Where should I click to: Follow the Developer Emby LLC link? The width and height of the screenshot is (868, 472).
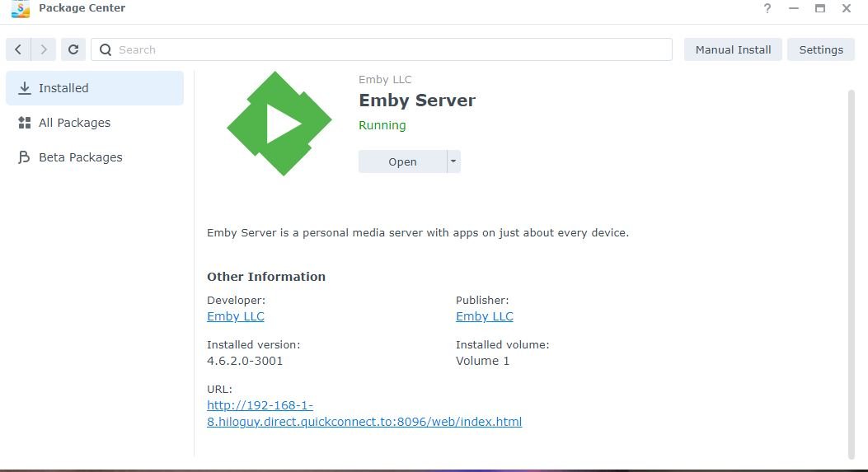(x=236, y=316)
